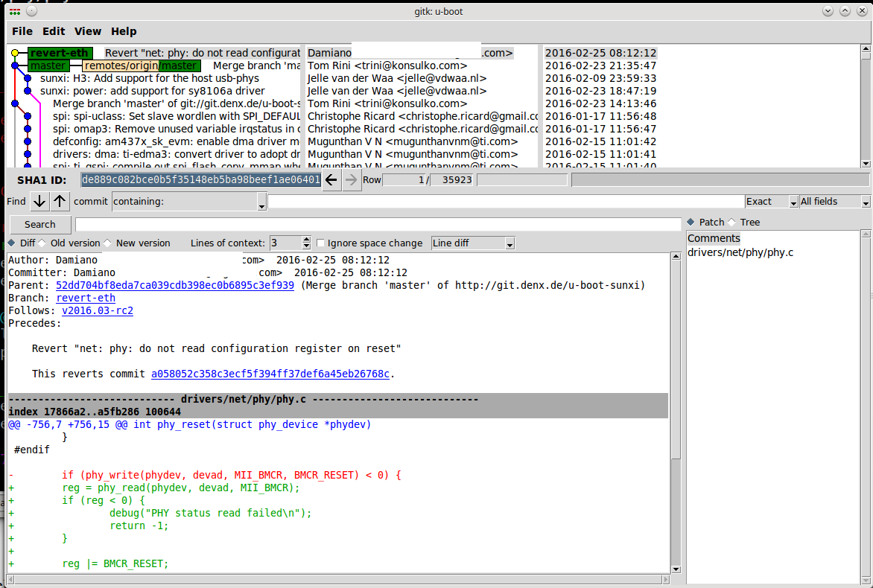Click the find text input field
This screenshot has width=873, height=588.
pyautogui.click(x=506, y=202)
